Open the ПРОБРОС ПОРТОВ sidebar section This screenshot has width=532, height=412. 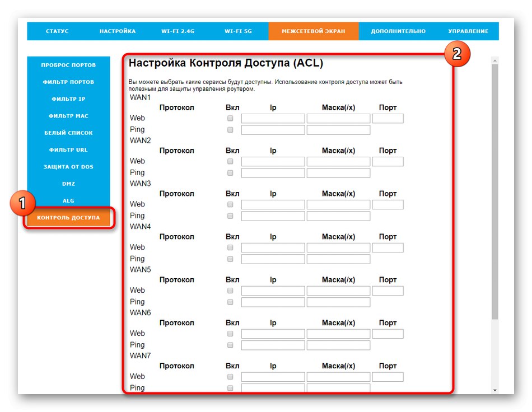click(x=68, y=65)
